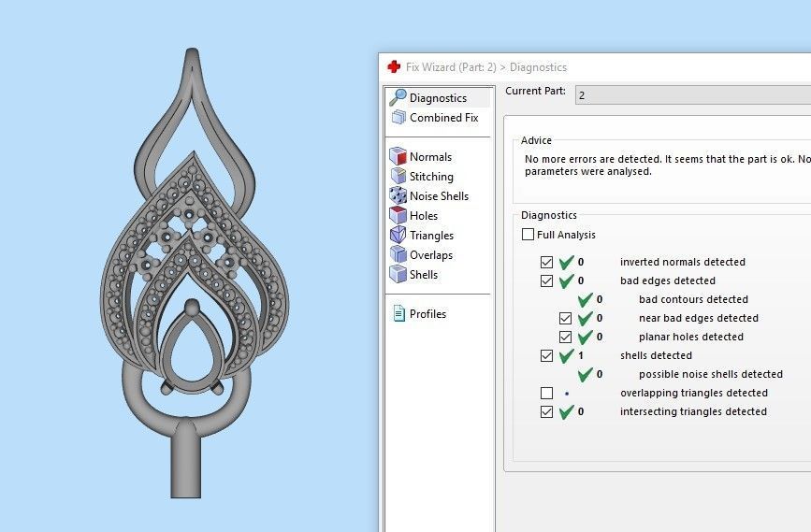Viewport: 811px width, 532px height.
Task: Uncheck intersecting triangles detected checkbox
Action: pyautogui.click(x=547, y=412)
